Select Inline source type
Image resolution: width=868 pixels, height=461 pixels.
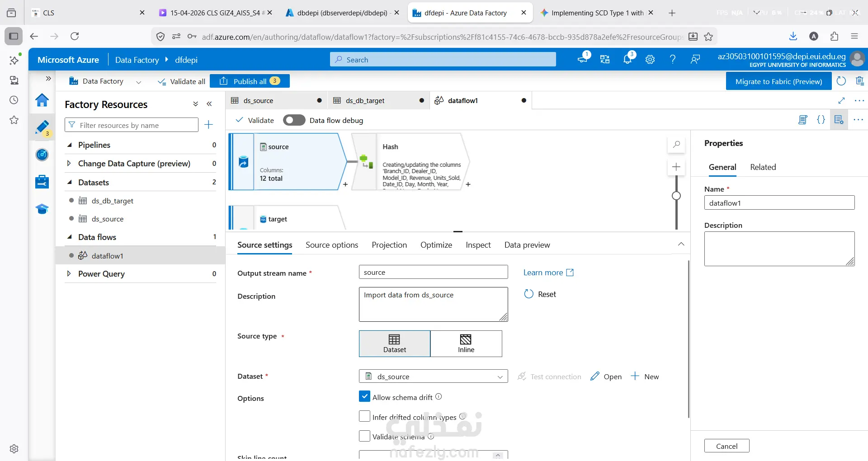pyautogui.click(x=466, y=344)
